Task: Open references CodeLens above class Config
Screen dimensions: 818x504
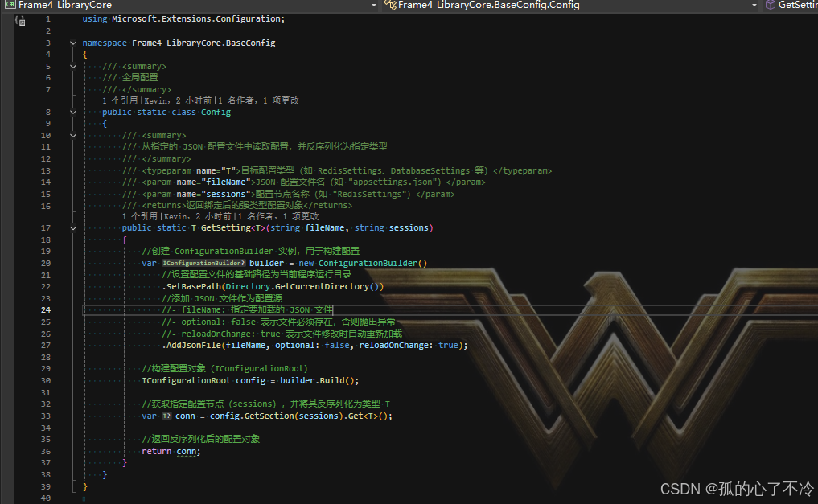Action: click(120, 100)
